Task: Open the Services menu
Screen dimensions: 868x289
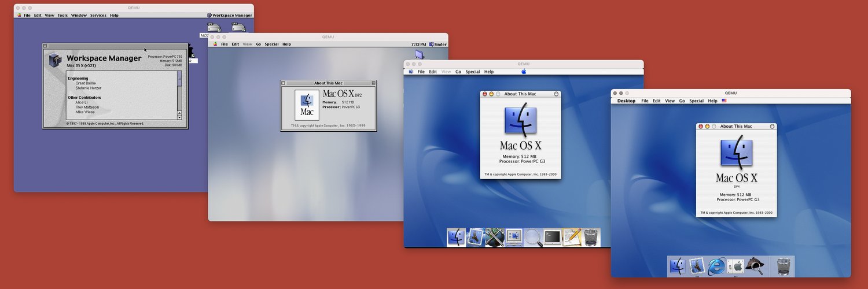Action: click(x=98, y=15)
